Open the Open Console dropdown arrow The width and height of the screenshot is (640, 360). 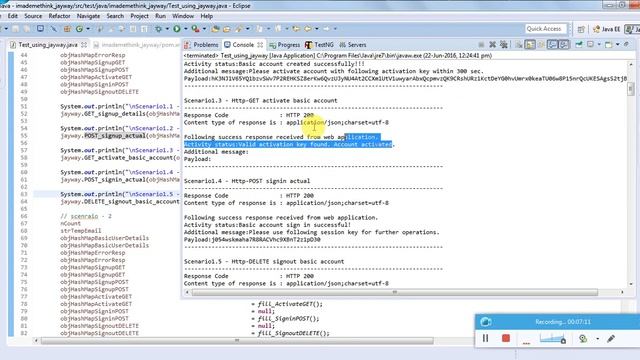click(x=618, y=44)
